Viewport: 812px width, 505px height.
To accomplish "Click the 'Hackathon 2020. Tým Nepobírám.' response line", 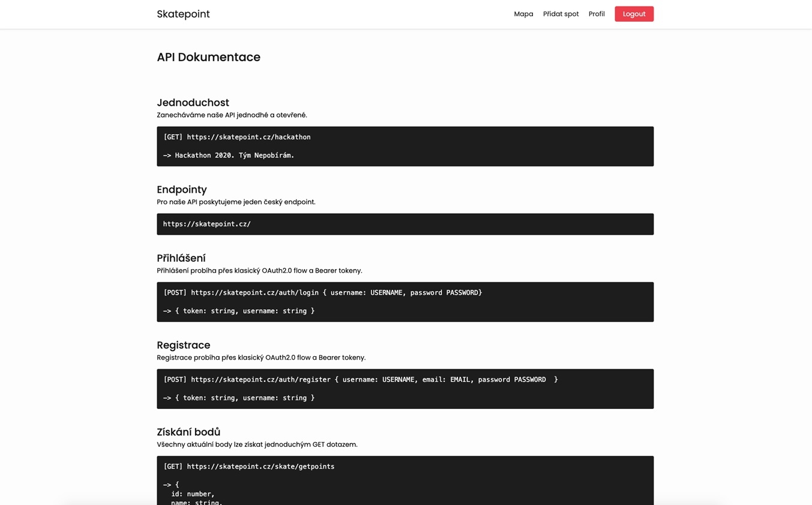I will (x=229, y=156).
